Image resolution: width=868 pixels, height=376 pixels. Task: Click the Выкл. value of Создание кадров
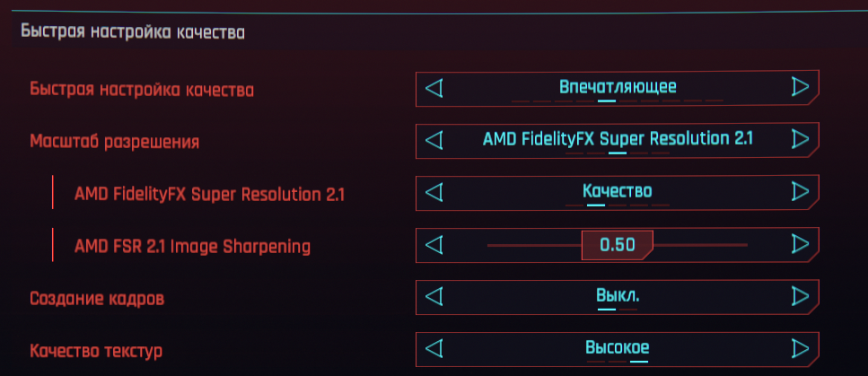coord(618,295)
